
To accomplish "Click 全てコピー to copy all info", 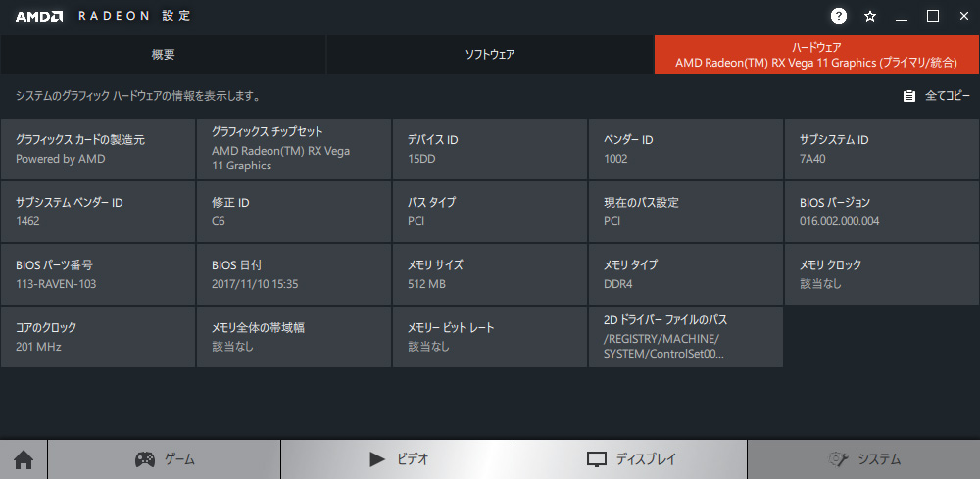I will pyautogui.click(x=936, y=96).
